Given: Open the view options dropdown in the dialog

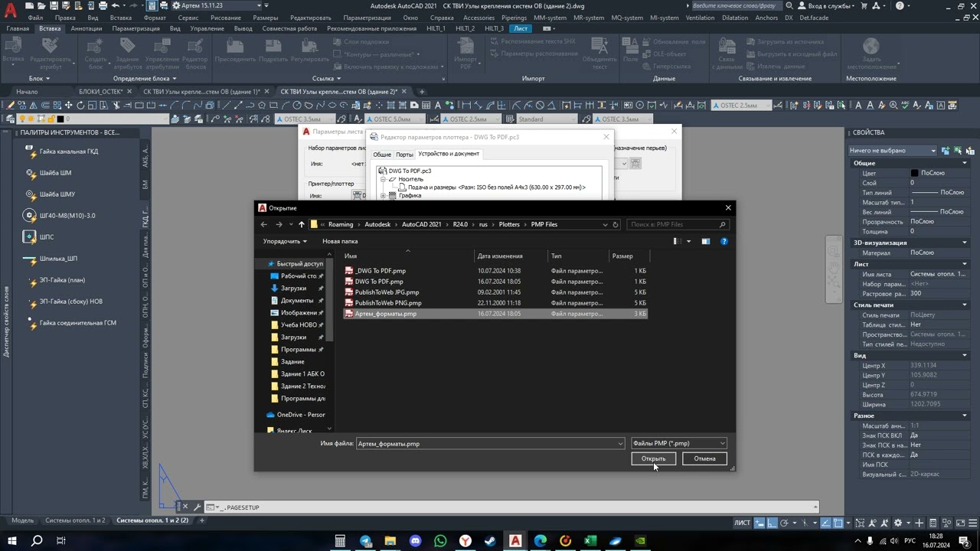Looking at the screenshot, I should click(x=688, y=241).
